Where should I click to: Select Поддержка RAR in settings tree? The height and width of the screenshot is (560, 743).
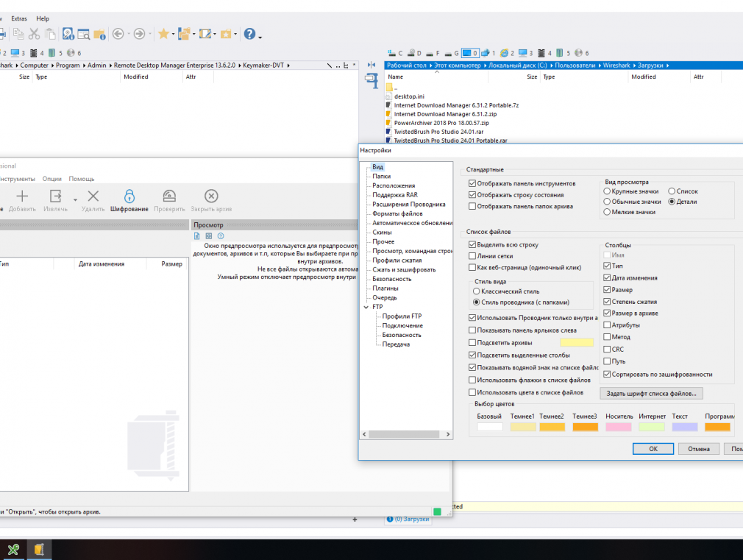(395, 195)
